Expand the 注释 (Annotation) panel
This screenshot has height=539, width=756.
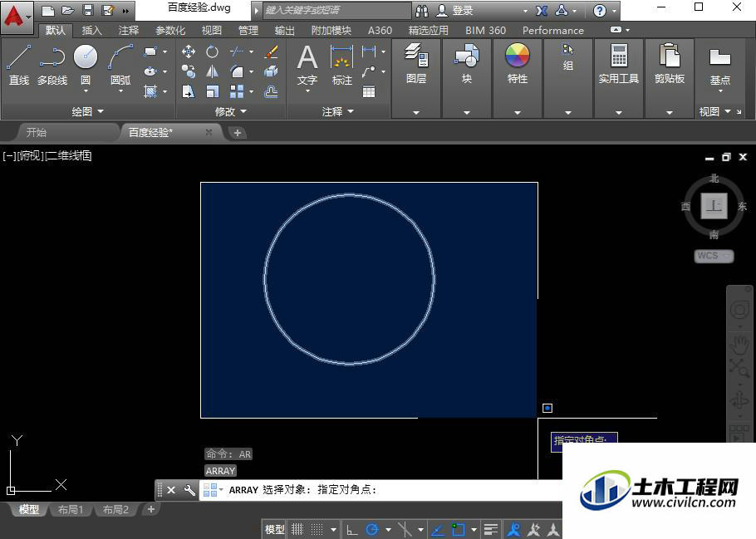pyautogui.click(x=337, y=111)
